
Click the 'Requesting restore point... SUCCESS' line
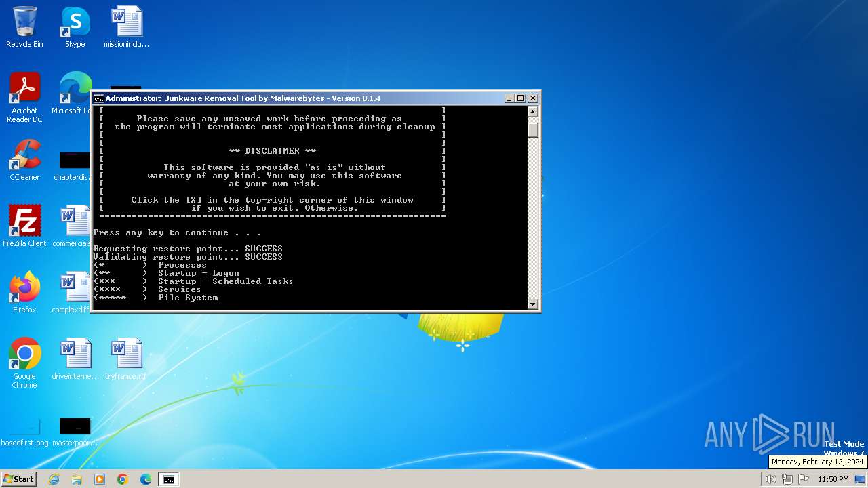(x=188, y=249)
